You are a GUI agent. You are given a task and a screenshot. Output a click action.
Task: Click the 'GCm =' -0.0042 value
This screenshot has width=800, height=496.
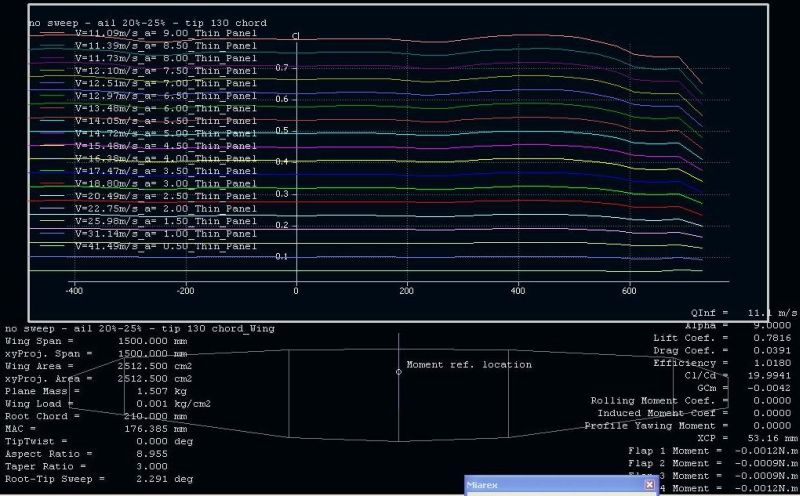coord(770,388)
